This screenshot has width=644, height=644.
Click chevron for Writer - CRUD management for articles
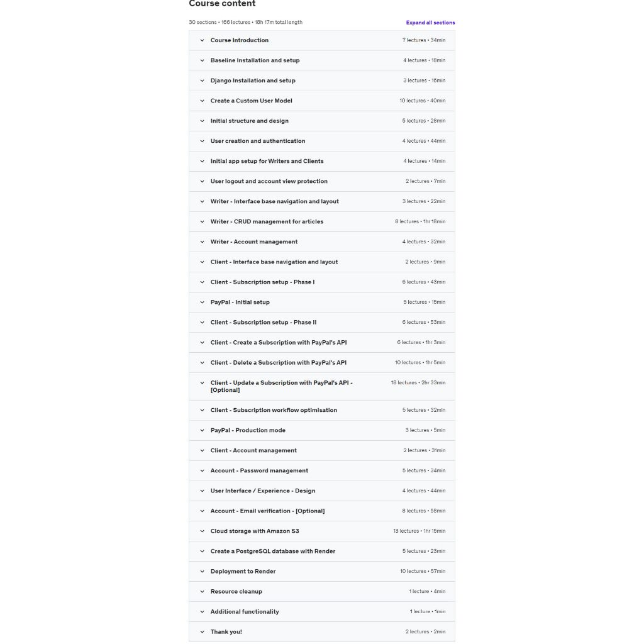[203, 221]
